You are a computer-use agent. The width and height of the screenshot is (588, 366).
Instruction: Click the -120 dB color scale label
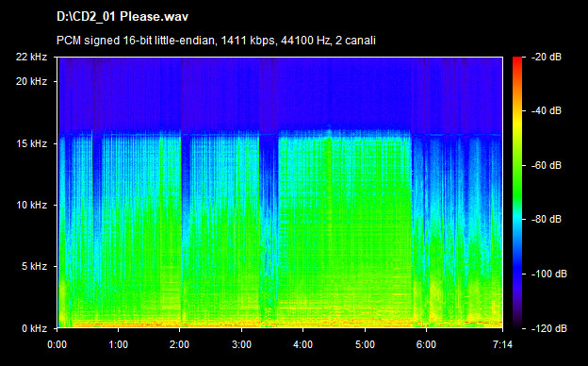click(x=549, y=328)
